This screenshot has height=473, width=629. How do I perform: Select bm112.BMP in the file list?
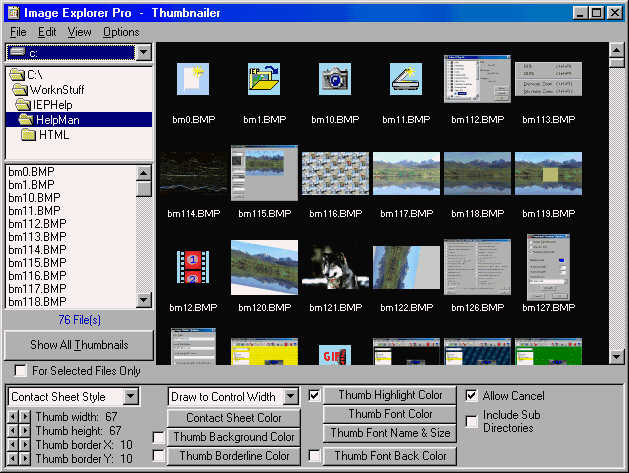[x=37, y=223]
